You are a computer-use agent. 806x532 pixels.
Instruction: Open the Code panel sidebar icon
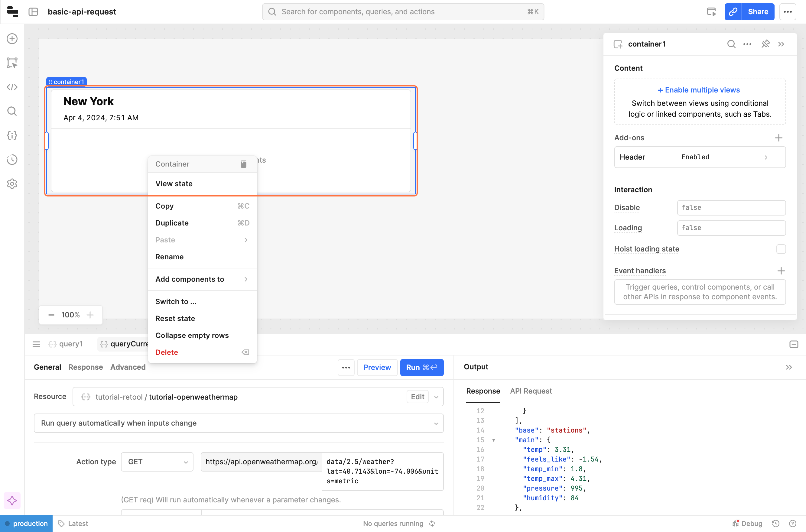[x=12, y=87]
